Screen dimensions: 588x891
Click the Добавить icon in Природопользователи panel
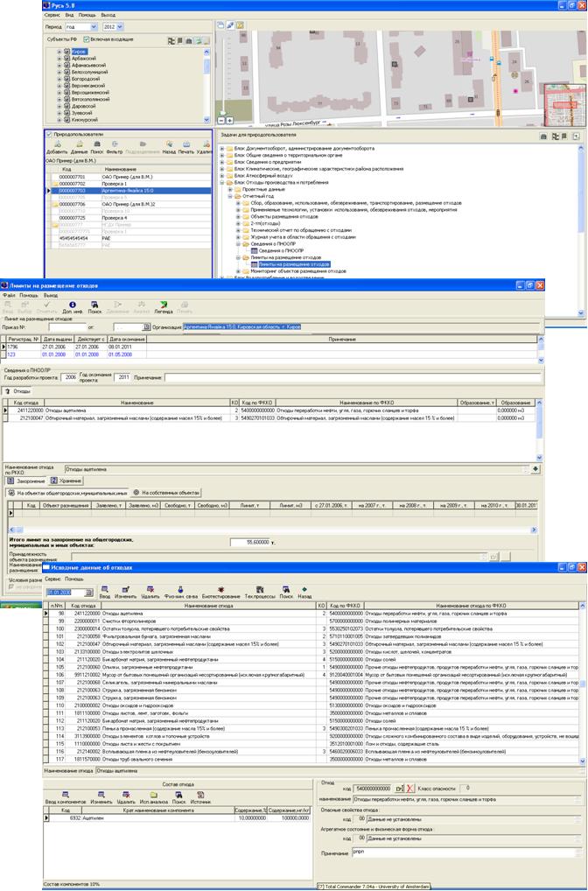coord(55,147)
